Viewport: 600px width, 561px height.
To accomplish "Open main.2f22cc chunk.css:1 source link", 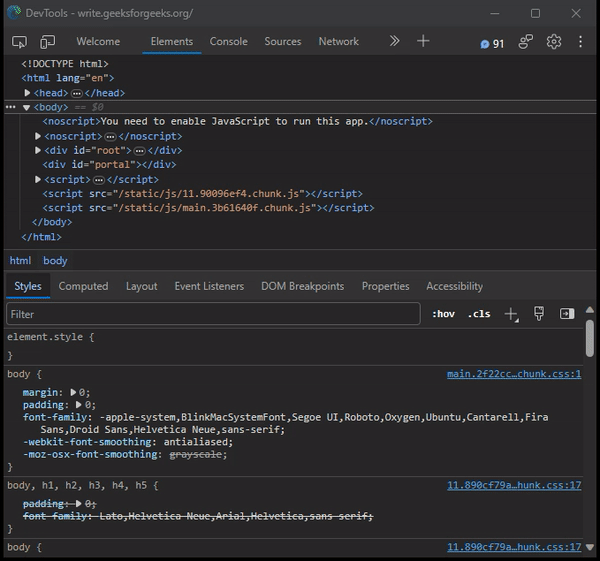I will pyautogui.click(x=513, y=374).
